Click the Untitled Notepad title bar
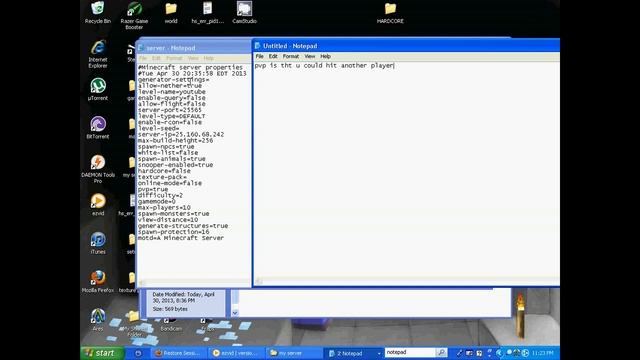This screenshot has height=360, width=640. tap(406, 46)
